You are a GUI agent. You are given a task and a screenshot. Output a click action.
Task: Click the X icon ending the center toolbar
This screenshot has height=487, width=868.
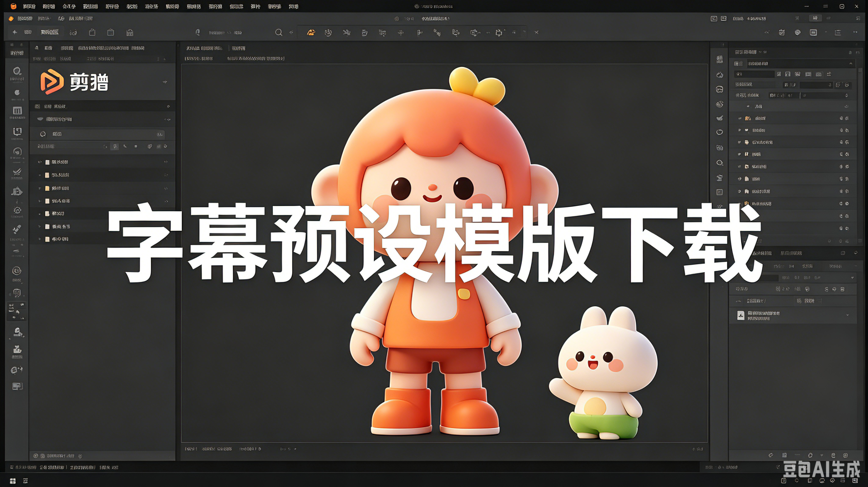536,33
